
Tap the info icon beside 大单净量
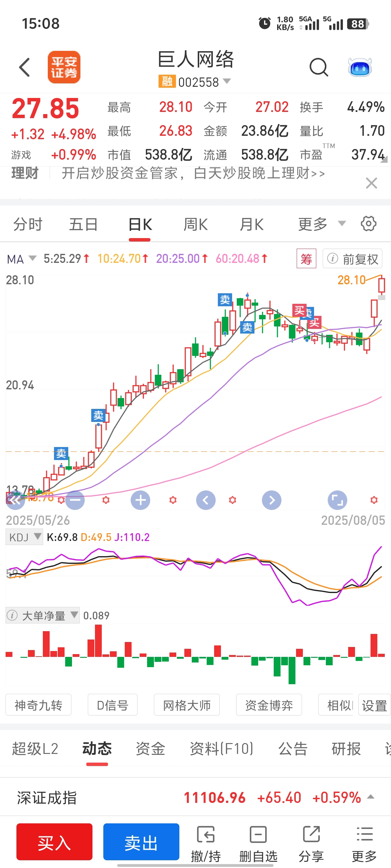[12, 616]
